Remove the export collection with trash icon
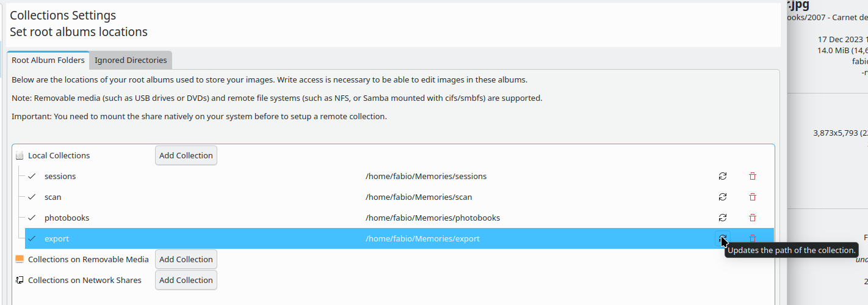This screenshot has height=305, width=868. click(x=753, y=238)
